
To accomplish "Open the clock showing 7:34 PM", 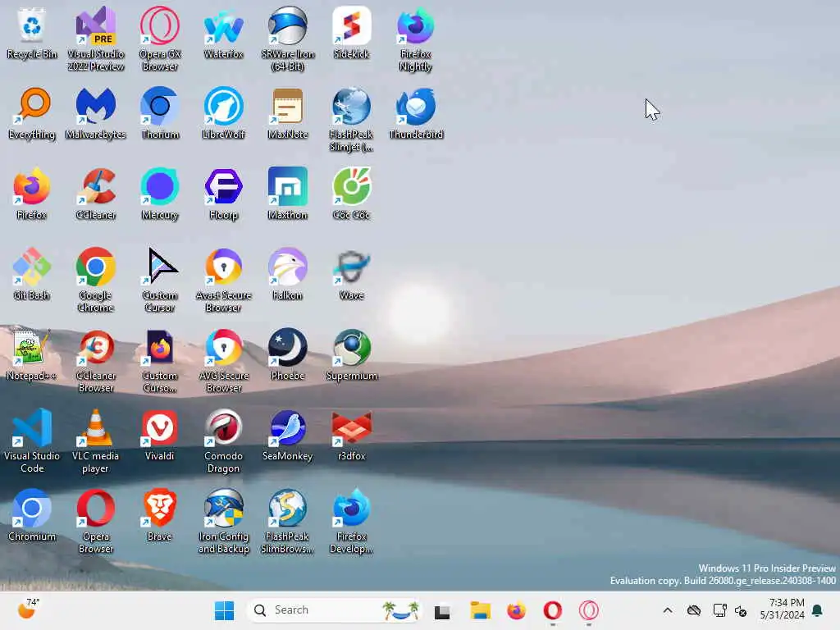I will (x=782, y=609).
